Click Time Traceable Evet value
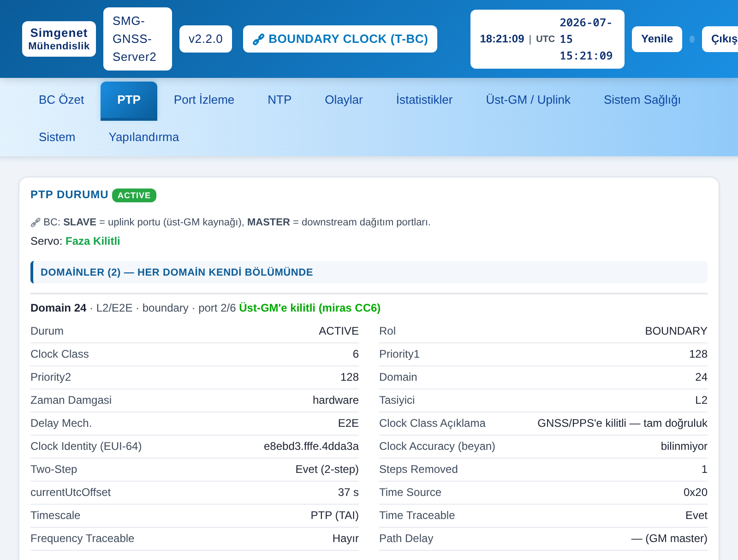 (x=696, y=515)
